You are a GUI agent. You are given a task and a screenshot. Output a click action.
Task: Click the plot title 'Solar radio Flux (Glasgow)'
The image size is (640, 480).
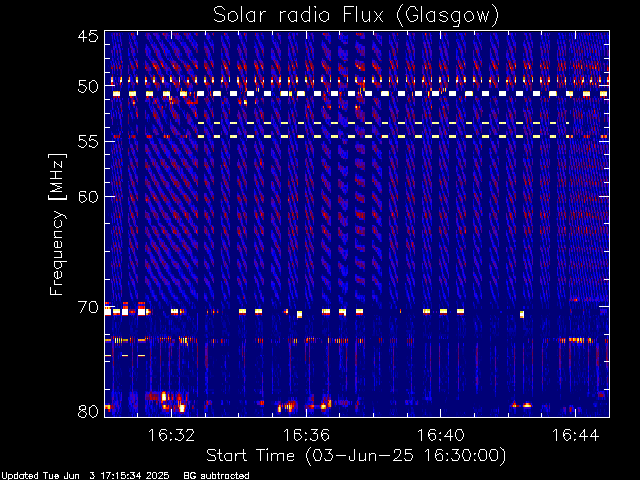tap(356, 16)
